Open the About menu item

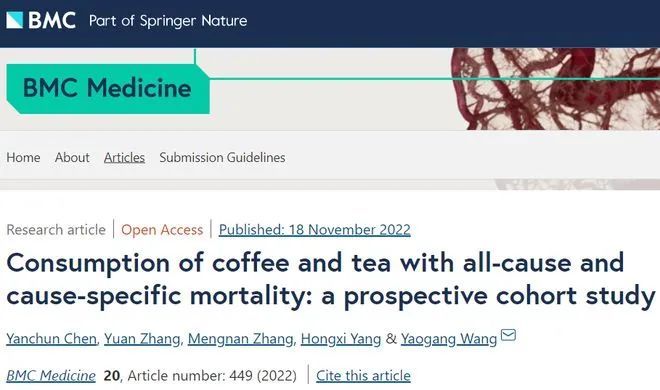tap(72, 157)
